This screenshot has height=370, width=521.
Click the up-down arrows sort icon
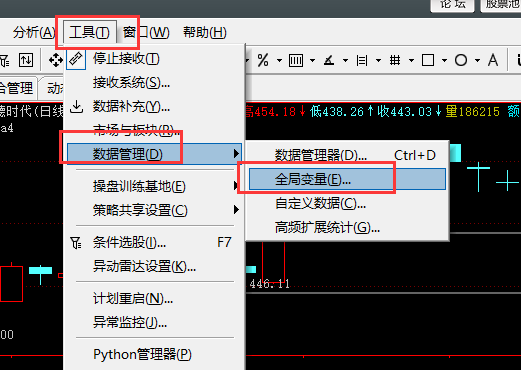26,60
